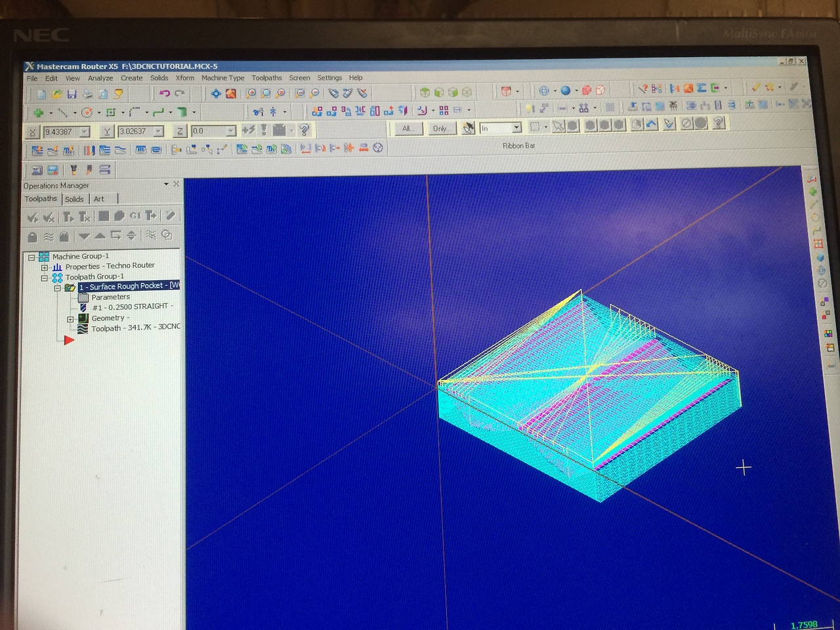Open the X coordinate dropdown arrow
Image resolution: width=840 pixels, height=630 pixels.
tap(85, 132)
